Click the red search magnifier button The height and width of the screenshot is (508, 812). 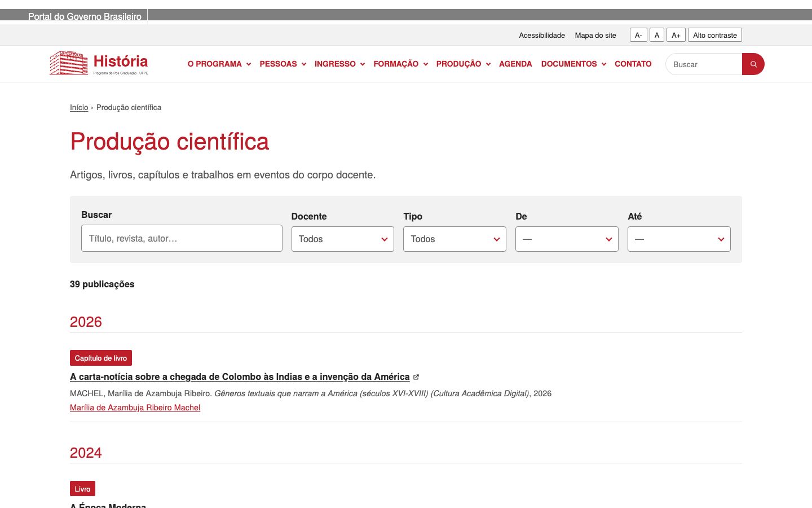(753, 64)
